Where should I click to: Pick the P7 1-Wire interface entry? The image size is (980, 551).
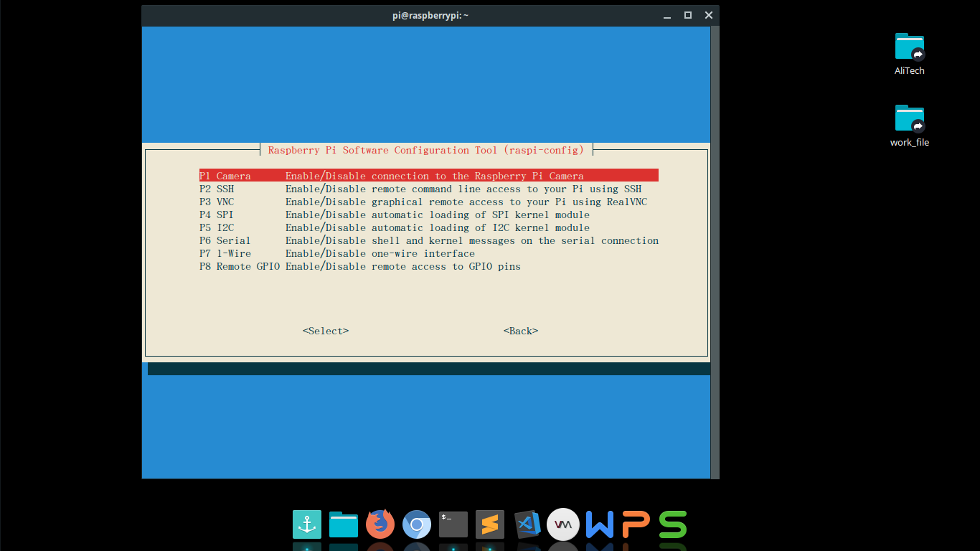click(337, 253)
